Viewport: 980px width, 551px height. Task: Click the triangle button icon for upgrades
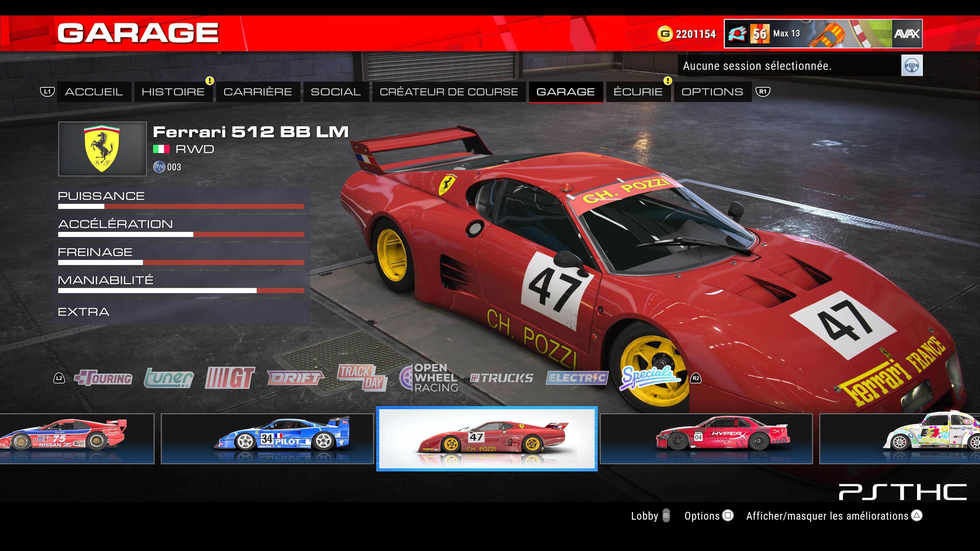(917, 516)
